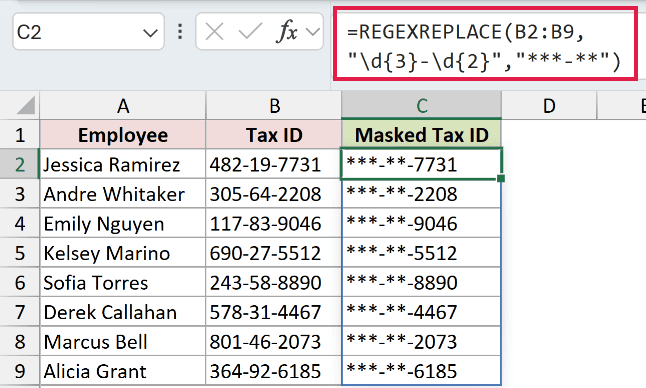The width and height of the screenshot is (646, 388).
Task: Click the Select All corner triangle
Action: pos(26,105)
